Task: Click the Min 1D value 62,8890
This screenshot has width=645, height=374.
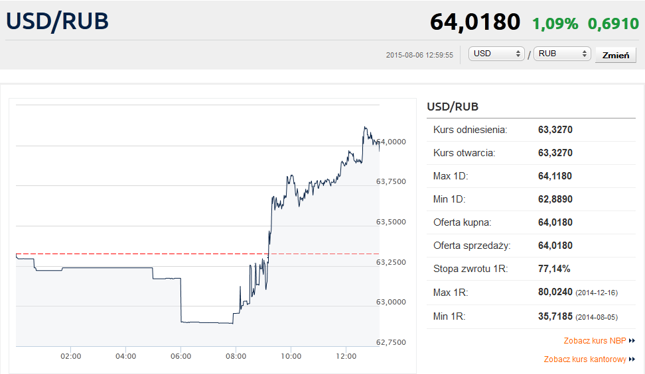Action: click(x=555, y=199)
